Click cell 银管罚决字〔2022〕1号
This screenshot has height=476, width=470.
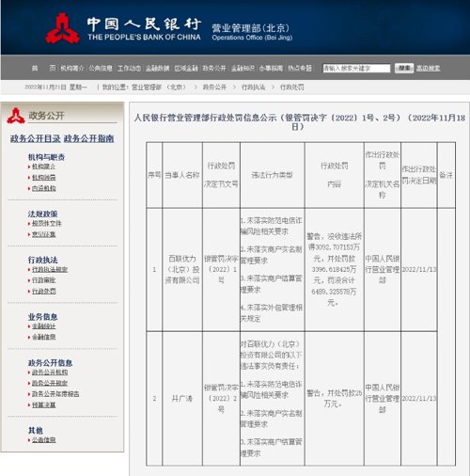(221, 269)
